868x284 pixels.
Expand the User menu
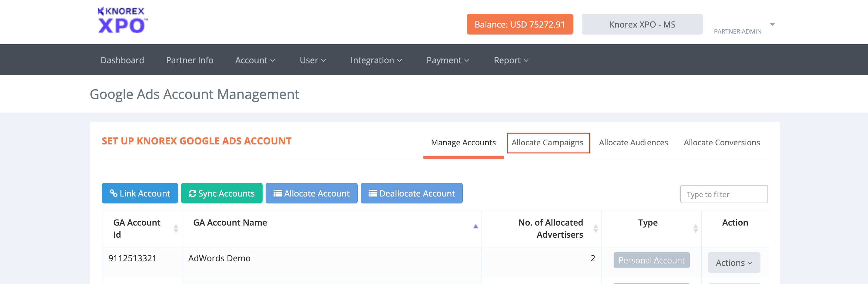[x=312, y=60]
